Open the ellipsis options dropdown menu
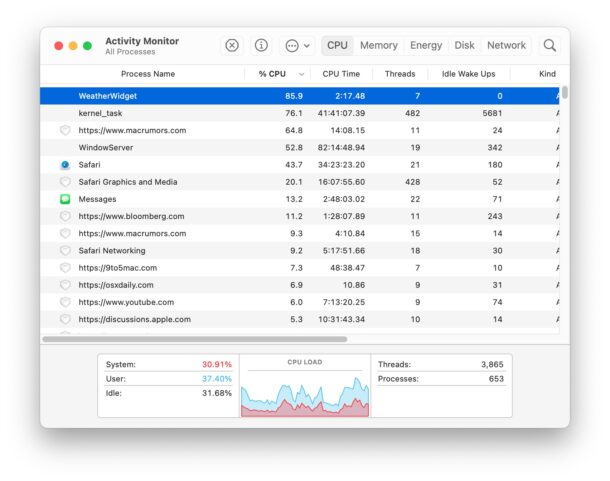 coord(297,45)
